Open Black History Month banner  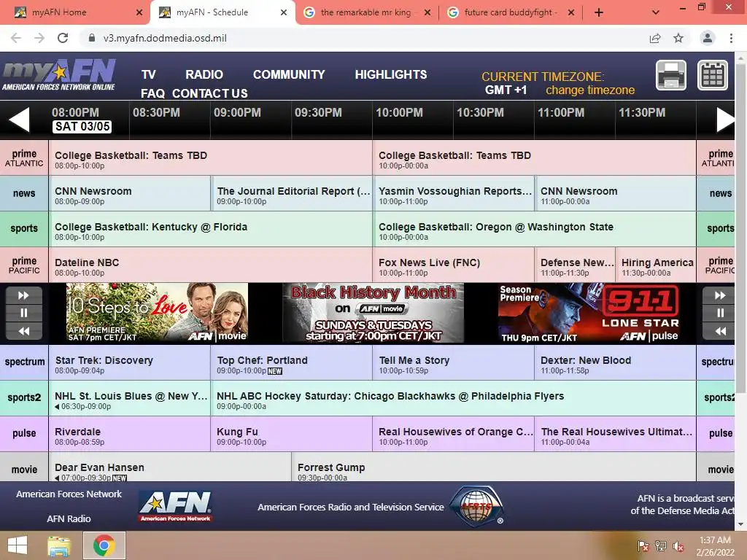tap(373, 313)
